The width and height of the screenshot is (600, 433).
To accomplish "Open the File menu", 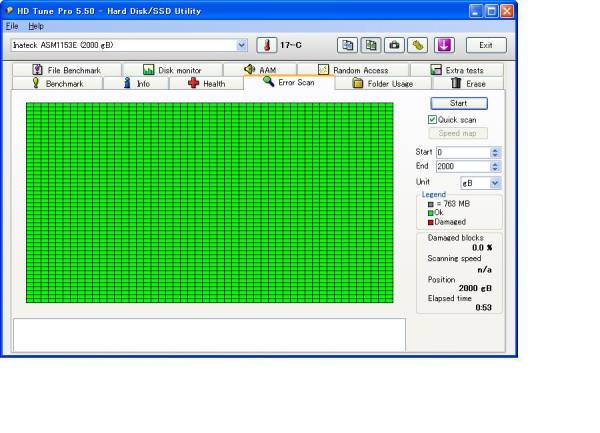I will pyautogui.click(x=12, y=25).
